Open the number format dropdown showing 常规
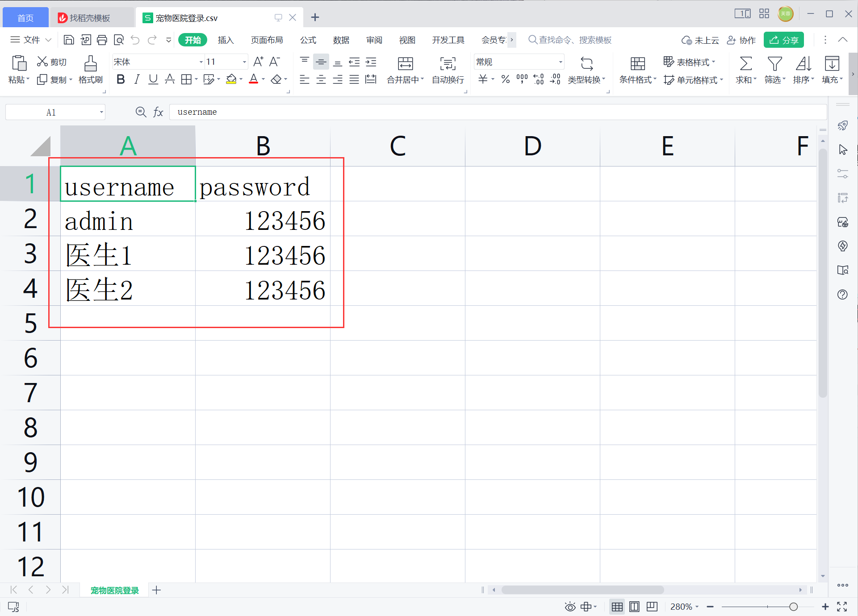 [x=560, y=62]
